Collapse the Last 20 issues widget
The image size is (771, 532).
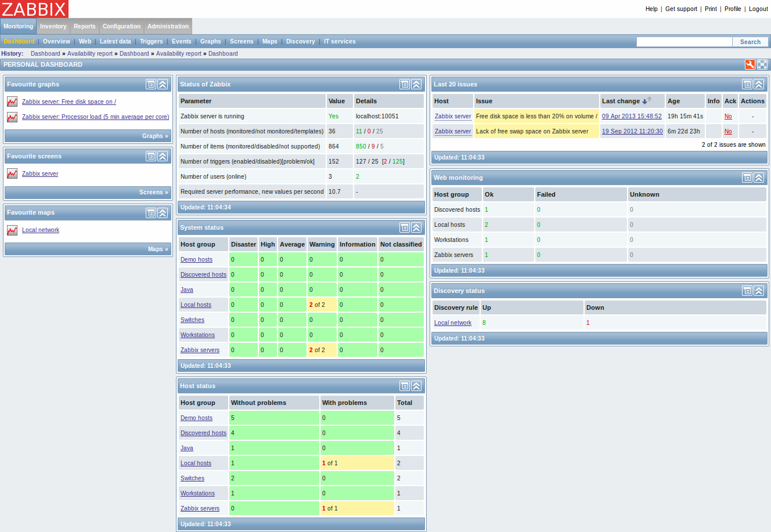pos(759,84)
